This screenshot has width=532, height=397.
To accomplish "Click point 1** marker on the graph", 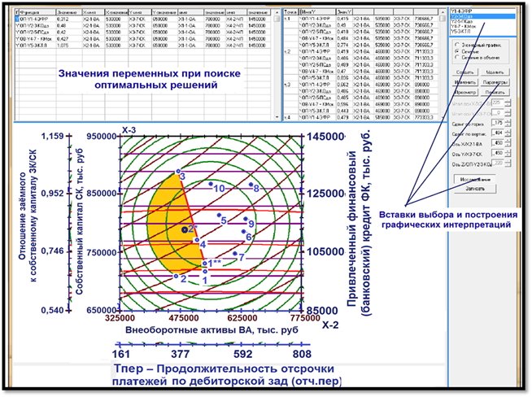I will click(205, 264).
